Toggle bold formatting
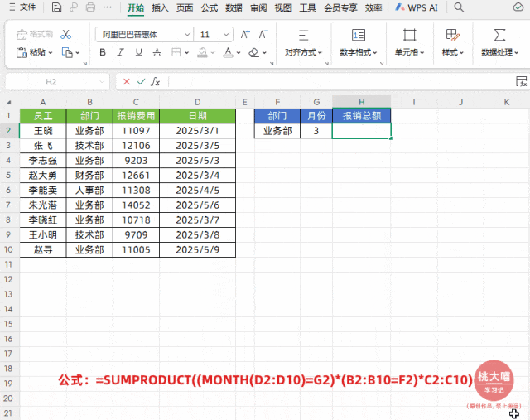 point(103,52)
